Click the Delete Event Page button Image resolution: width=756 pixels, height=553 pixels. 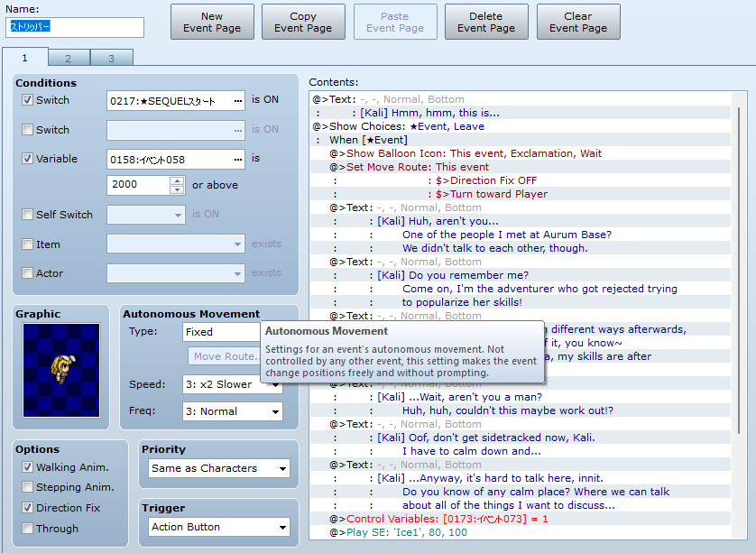click(486, 22)
